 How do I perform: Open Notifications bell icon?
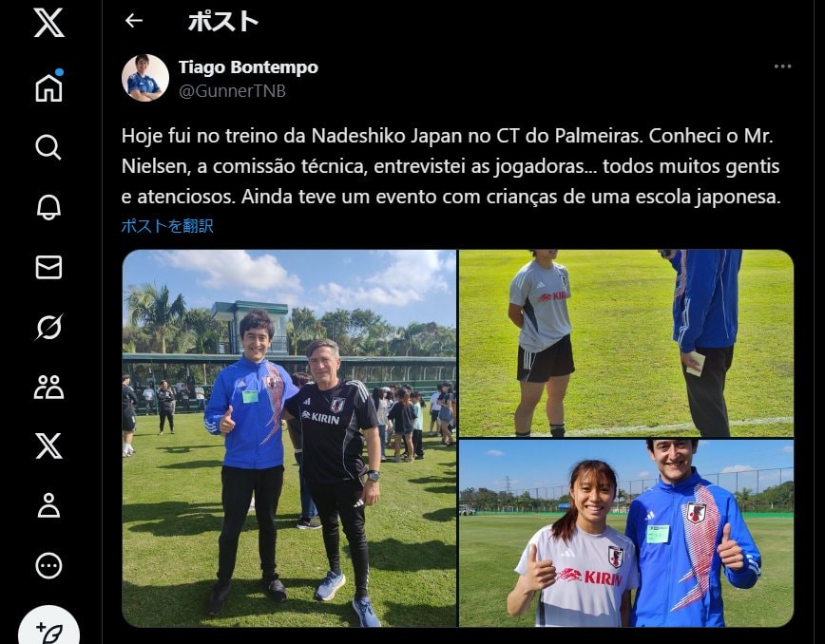point(48,207)
